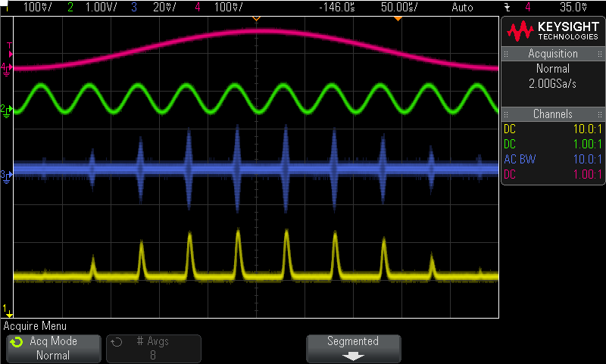Click the Acq Mode green rotate icon
Image resolution: width=606 pixels, height=364 pixels.
[17, 342]
